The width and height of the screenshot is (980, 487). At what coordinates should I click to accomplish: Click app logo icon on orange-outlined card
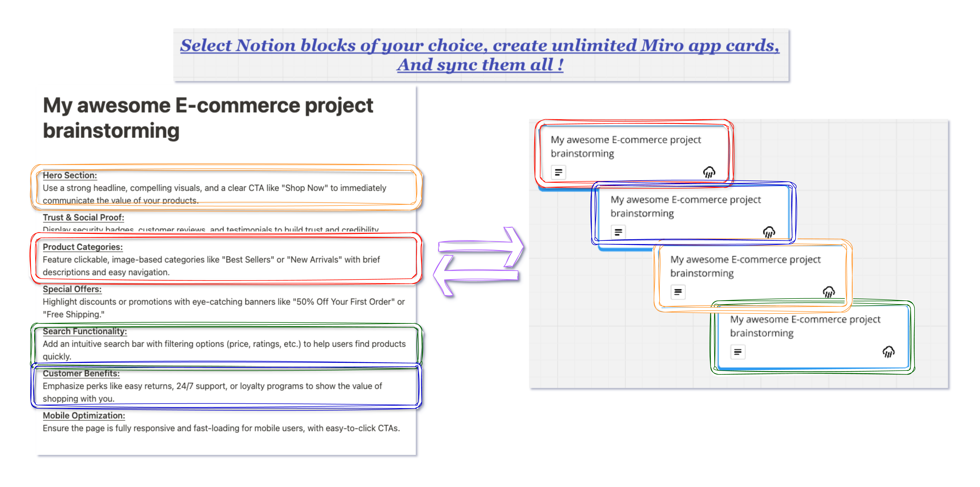pyautogui.click(x=829, y=292)
